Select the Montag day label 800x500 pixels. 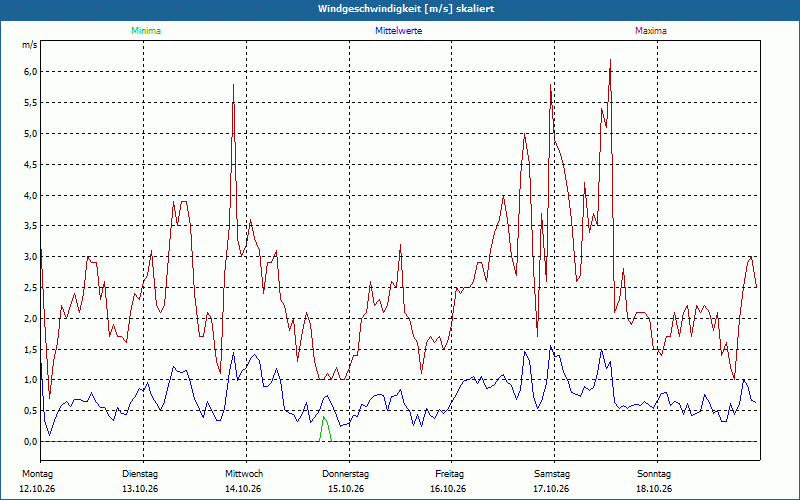tap(38, 474)
